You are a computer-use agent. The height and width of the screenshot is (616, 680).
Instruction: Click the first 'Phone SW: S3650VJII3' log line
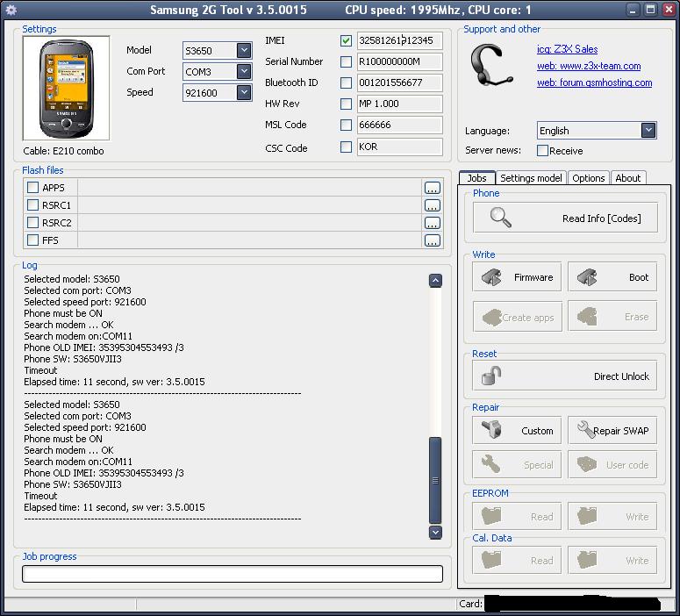(73, 359)
